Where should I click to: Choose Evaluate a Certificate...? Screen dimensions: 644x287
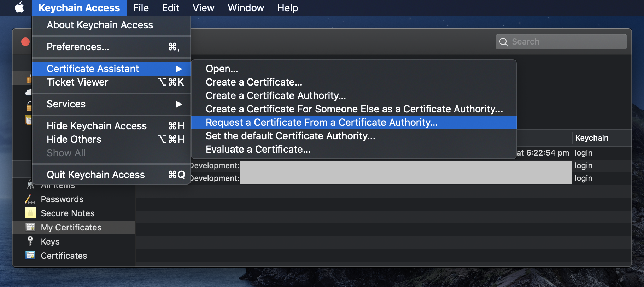coord(354,149)
